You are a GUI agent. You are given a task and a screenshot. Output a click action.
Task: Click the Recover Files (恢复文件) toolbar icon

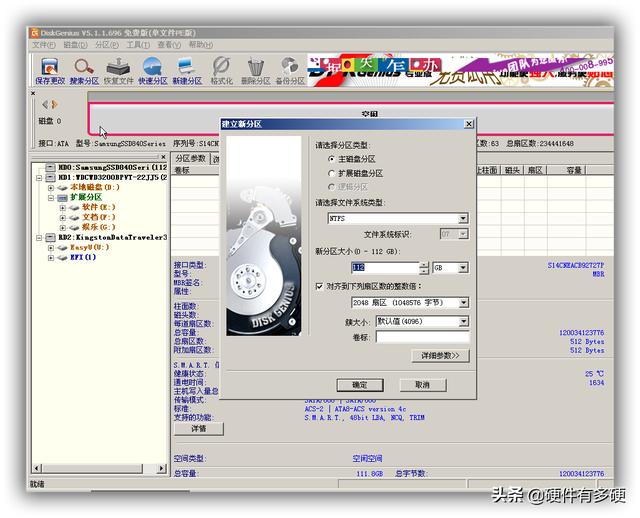118,70
